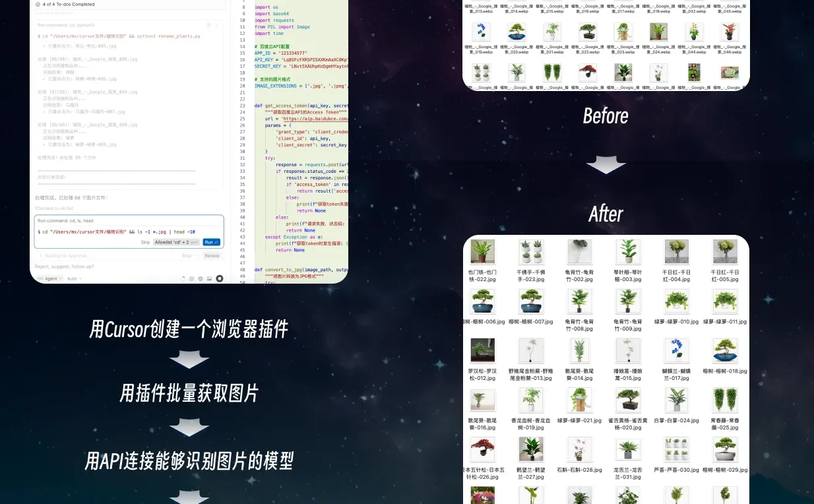Click Run to execute the ls command
Image resolution: width=814 pixels, height=504 pixels.
pos(210,242)
